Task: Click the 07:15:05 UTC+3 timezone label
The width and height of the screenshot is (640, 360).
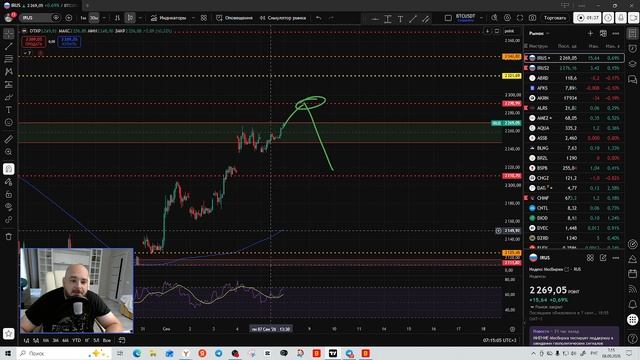Action: [x=500, y=340]
